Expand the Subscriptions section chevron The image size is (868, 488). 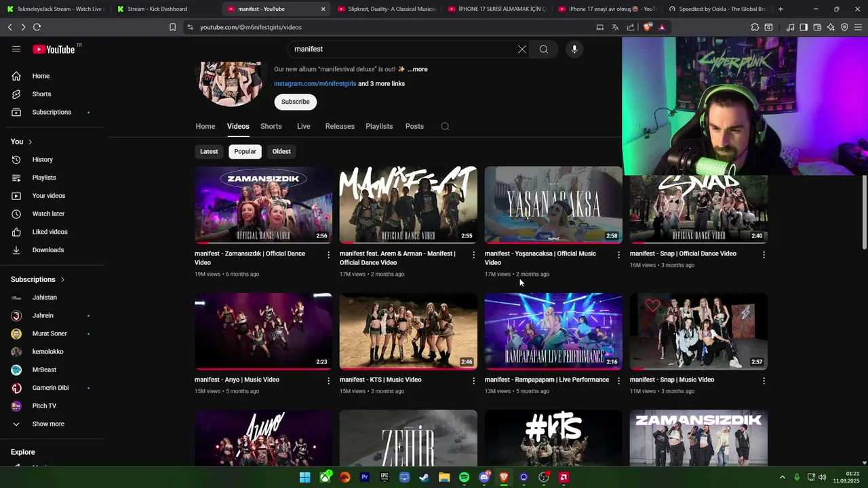(x=63, y=279)
